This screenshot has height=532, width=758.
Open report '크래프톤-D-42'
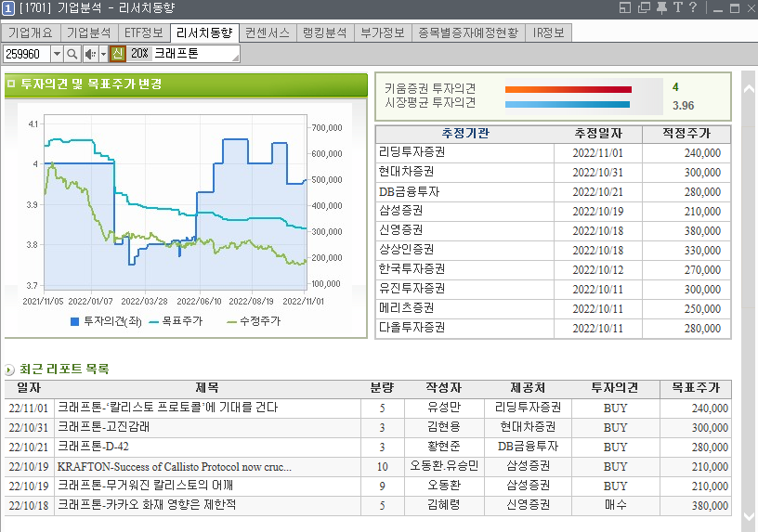click(93, 447)
